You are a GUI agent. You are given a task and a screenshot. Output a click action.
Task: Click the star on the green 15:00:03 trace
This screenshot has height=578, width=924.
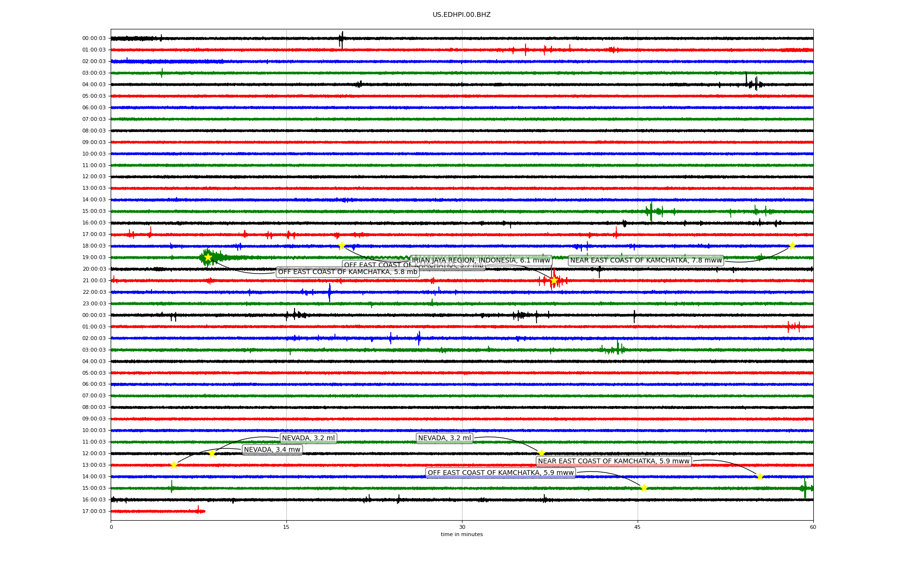(x=644, y=488)
